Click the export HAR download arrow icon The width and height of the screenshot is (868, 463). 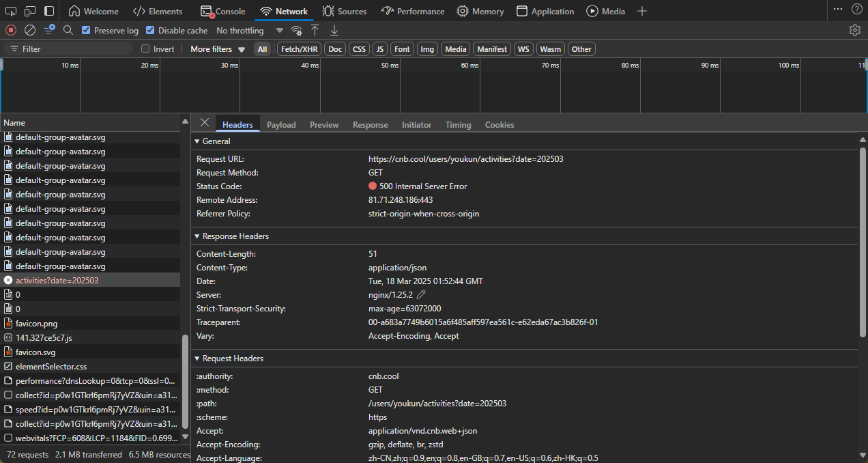[x=334, y=30]
